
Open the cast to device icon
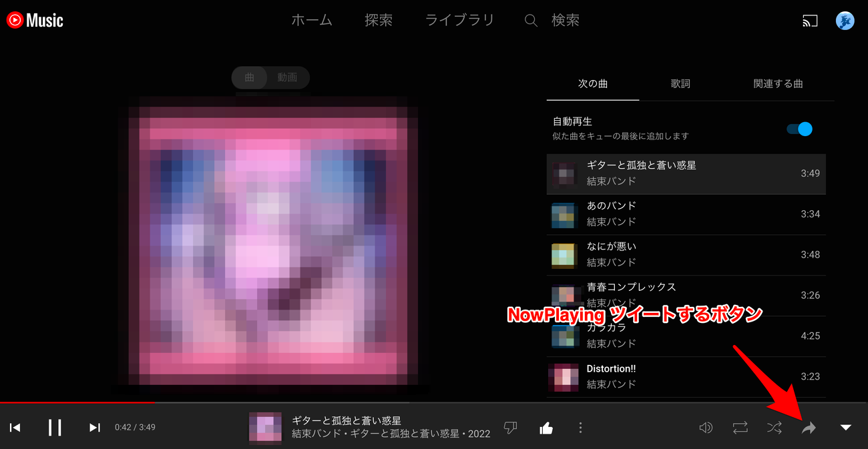[810, 21]
